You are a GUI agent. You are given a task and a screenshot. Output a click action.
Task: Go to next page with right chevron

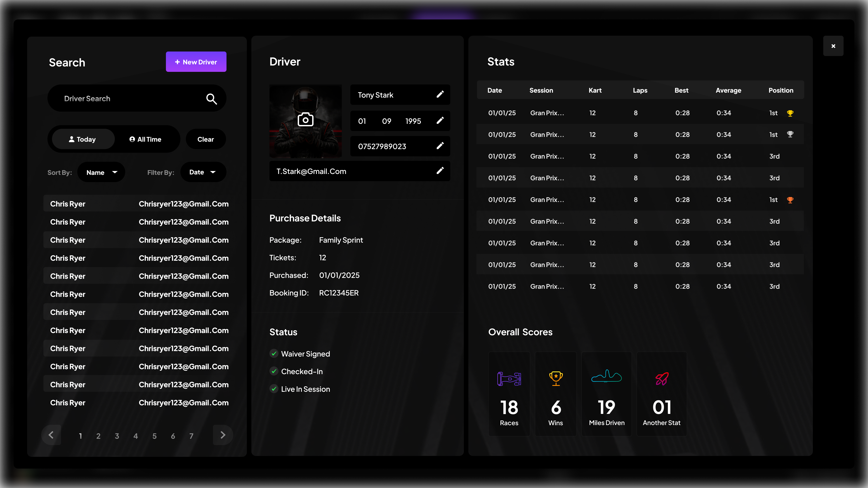pyautogui.click(x=223, y=435)
